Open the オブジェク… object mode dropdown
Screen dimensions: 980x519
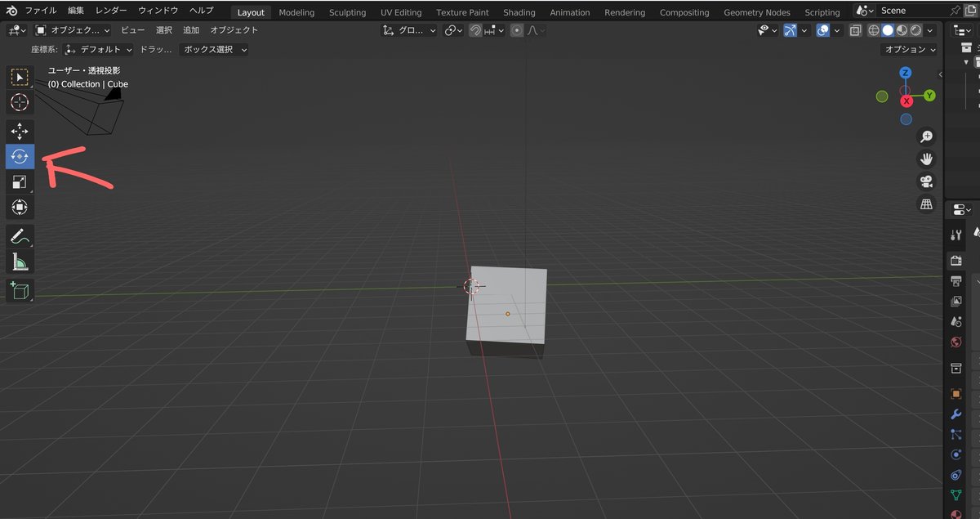coord(73,30)
